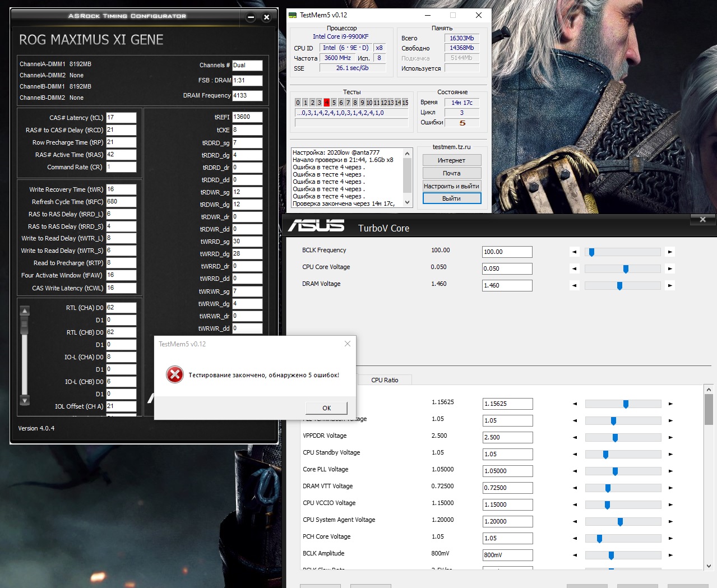Click the TestMem5 title bar app icon
The height and width of the screenshot is (588, 717).
(293, 15)
